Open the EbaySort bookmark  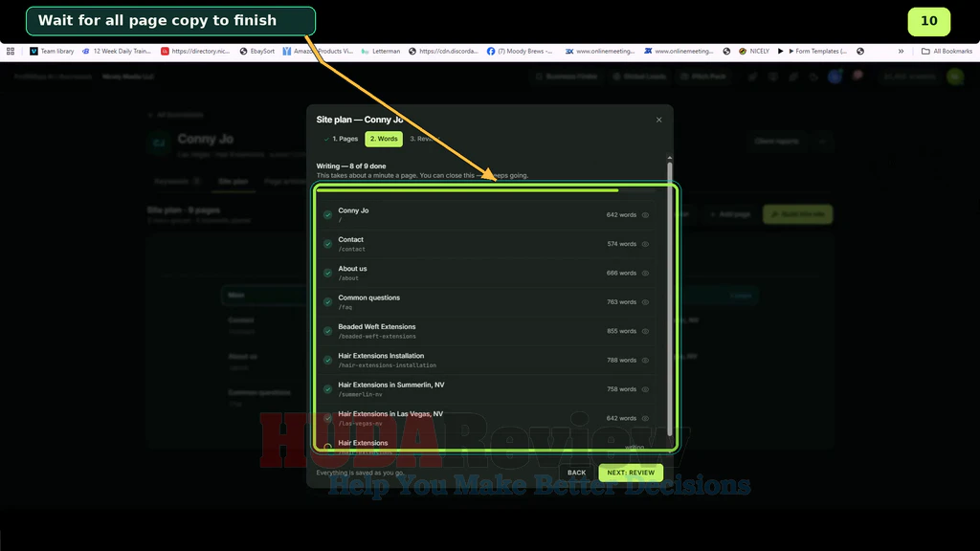point(257,52)
